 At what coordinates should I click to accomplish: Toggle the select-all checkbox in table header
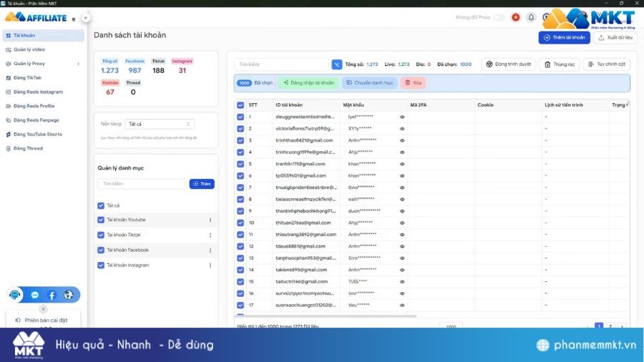point(240,105)
